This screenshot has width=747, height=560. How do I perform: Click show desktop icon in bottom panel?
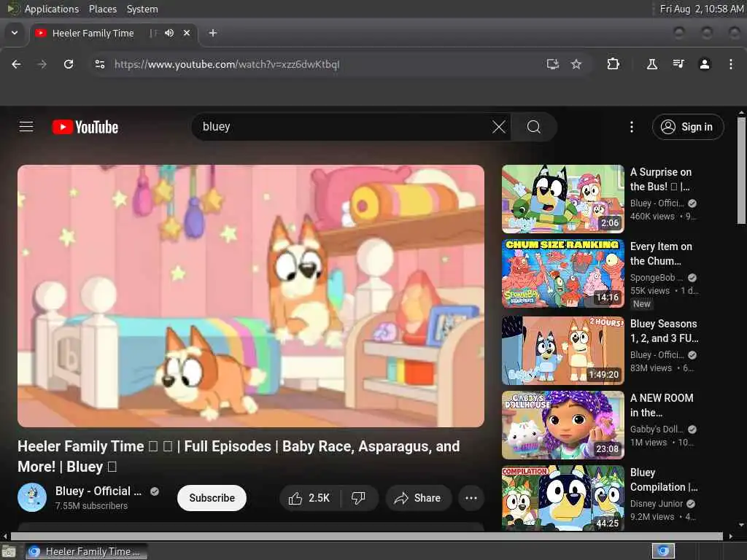9,552
